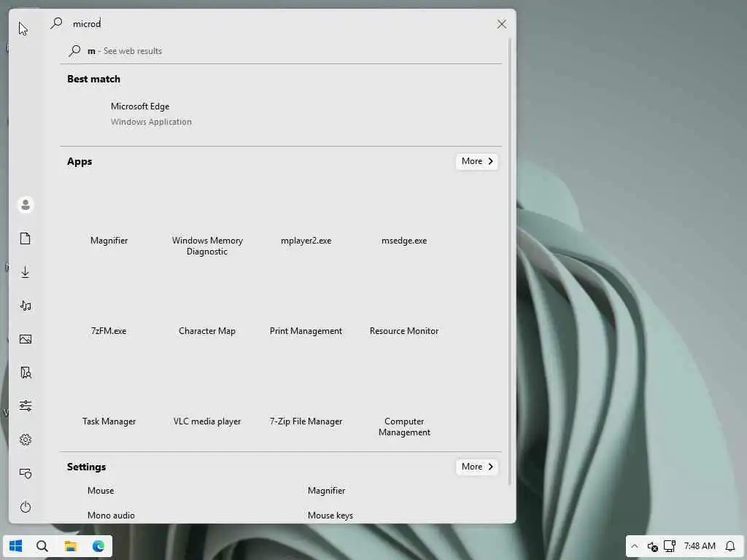Open File Explorer from the taskbar

(71, 545)
